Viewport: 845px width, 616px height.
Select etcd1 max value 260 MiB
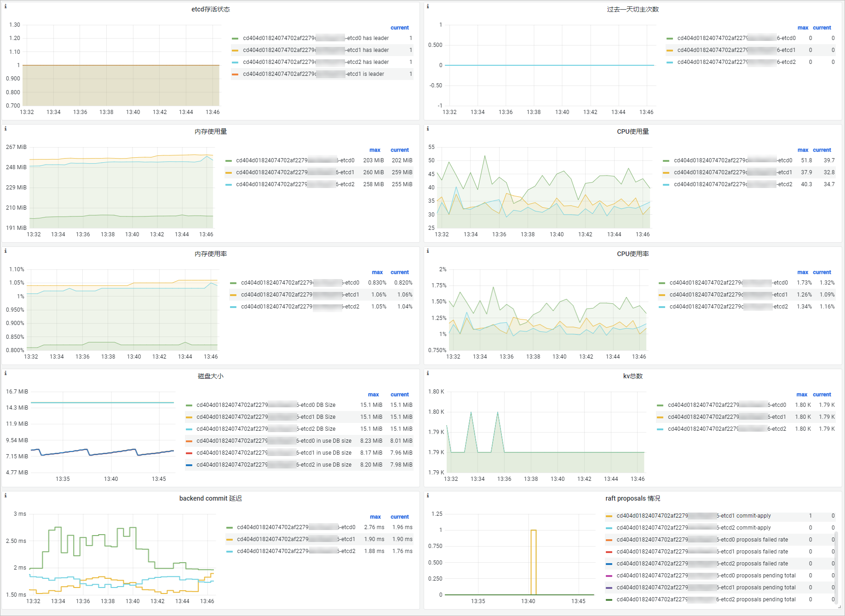[373, 172]
